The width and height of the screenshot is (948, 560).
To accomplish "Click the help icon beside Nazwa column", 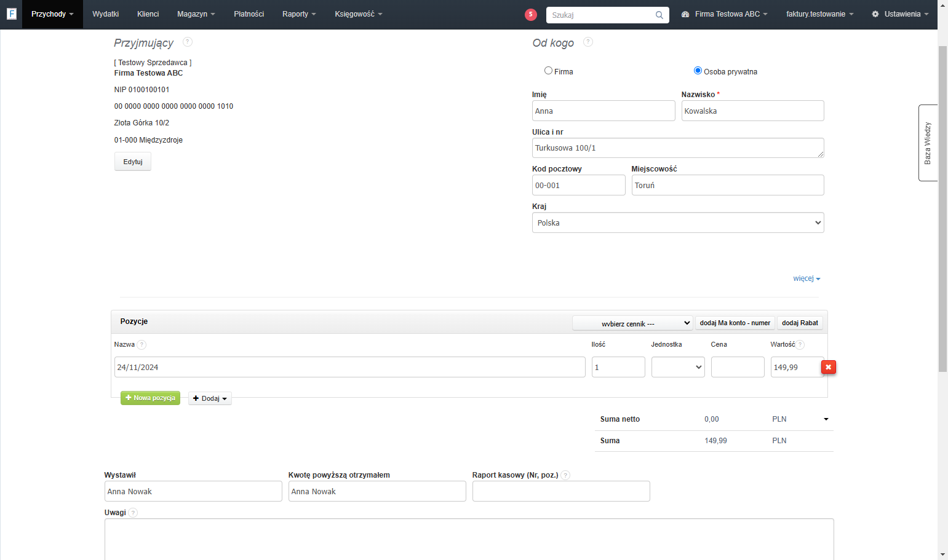I will click(141, 345).
